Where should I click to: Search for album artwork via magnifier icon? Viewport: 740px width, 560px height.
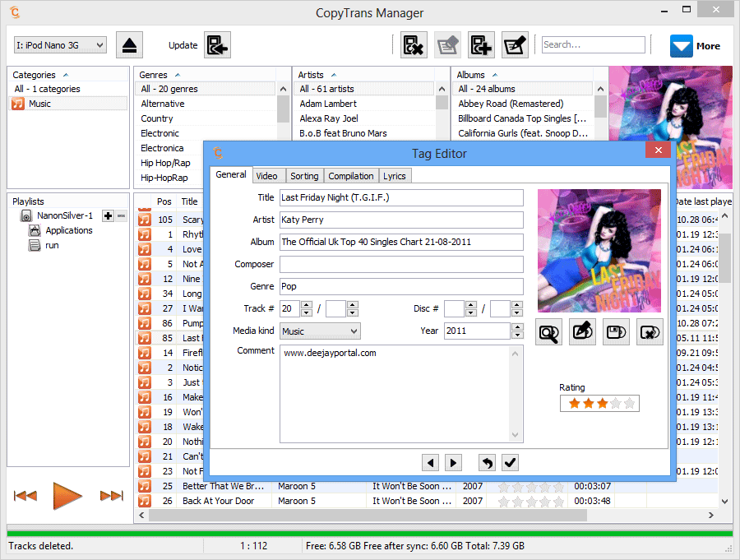point(548,331)
